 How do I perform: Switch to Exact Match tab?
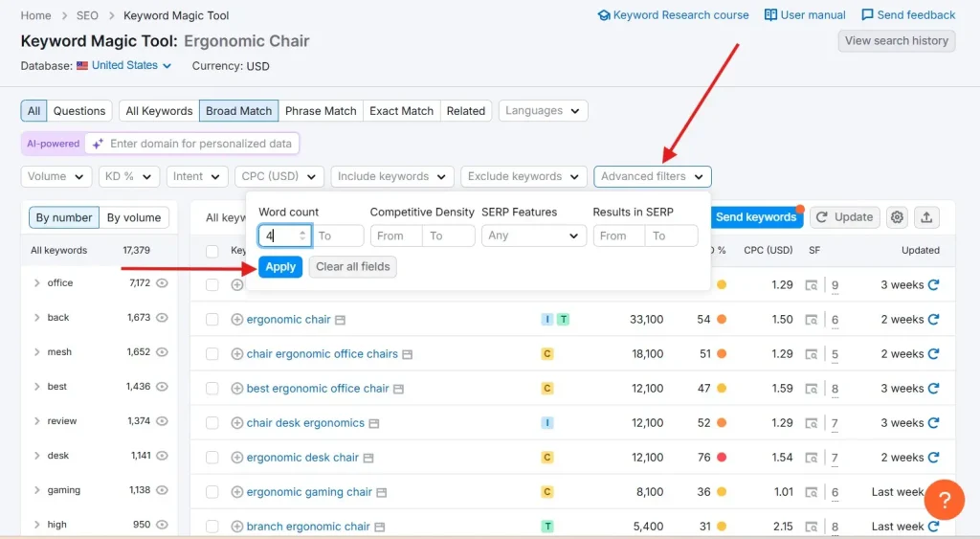pyautogui.click(x=401, y=111)
